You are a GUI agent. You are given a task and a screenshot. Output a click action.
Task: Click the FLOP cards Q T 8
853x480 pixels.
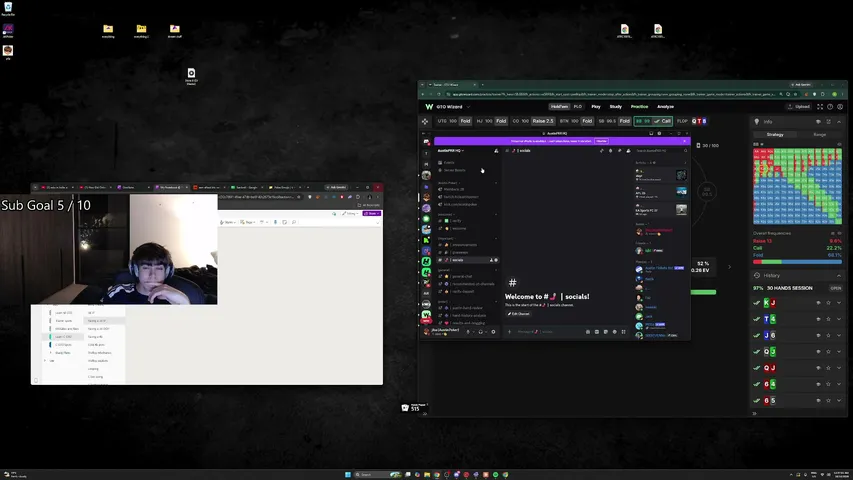(x=699, y=121)
